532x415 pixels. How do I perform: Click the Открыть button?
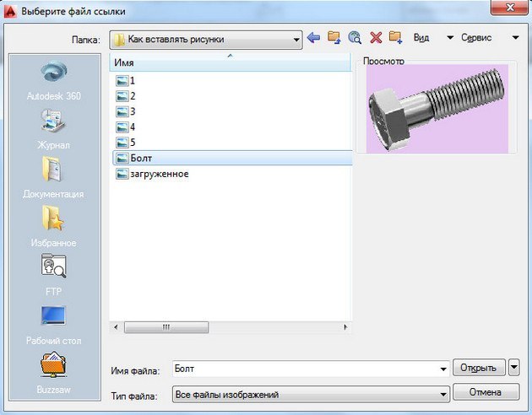pyautogui.click(x=479, y=368)
